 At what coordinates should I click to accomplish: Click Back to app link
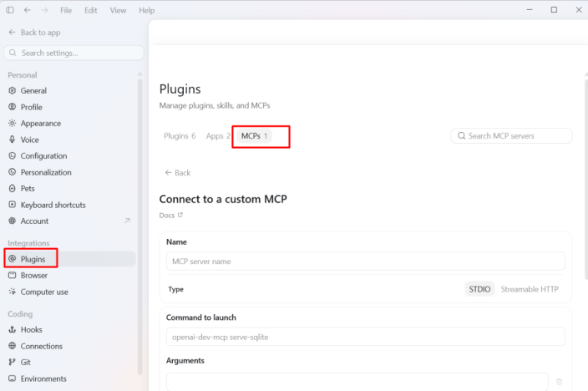point(34,33)
